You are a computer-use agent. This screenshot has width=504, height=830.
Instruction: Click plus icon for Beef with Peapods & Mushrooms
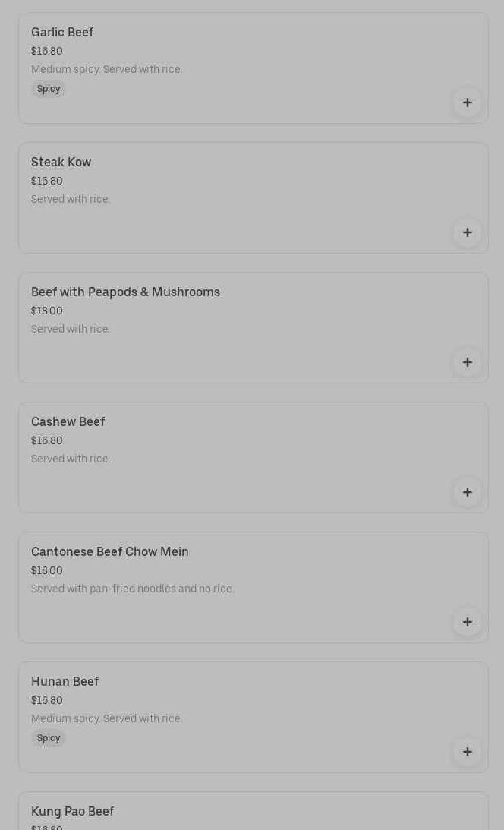tap(468, 362)
